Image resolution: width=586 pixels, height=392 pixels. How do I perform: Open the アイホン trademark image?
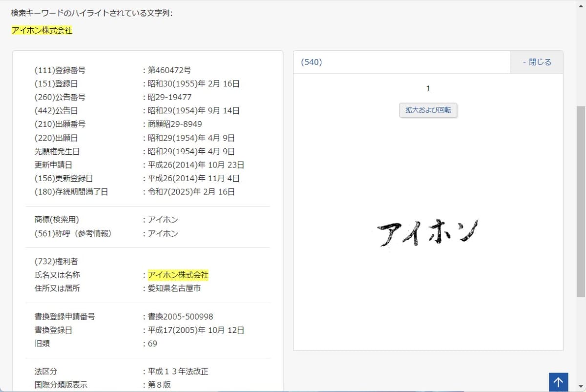(428, 233)
